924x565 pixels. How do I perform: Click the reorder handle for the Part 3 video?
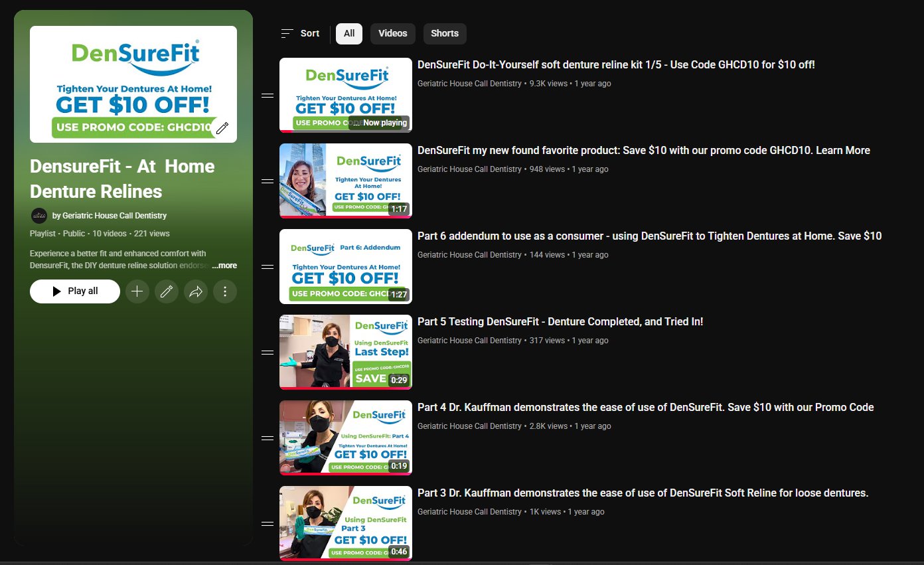click(x=268, y=524)
